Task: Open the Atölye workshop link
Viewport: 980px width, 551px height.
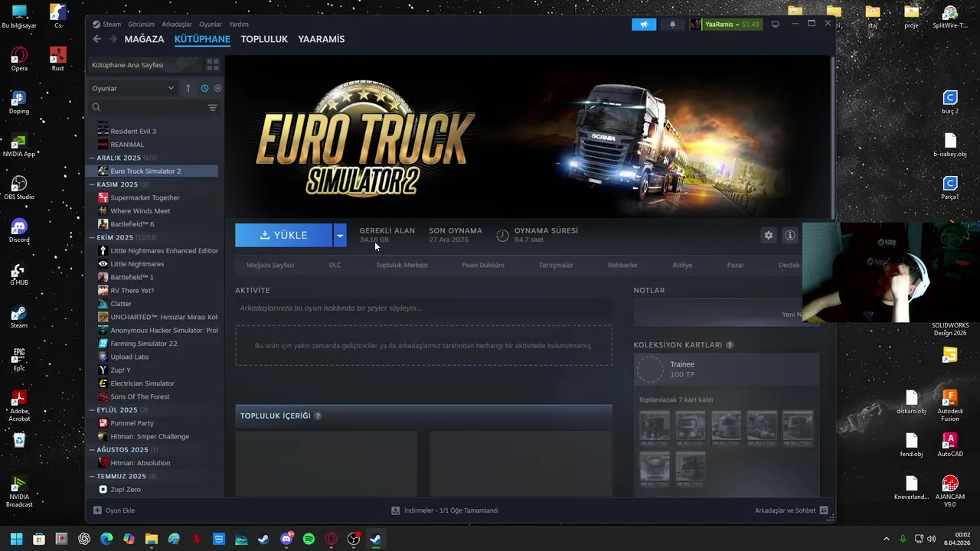Action: pyautogui.click(x=682, y=265)
